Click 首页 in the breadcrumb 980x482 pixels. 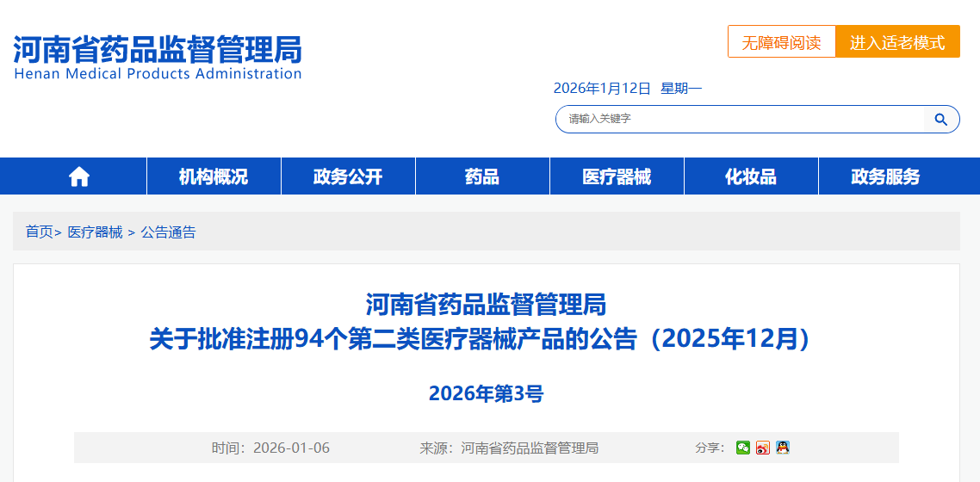pyautogui.click(x=39, y=232)
